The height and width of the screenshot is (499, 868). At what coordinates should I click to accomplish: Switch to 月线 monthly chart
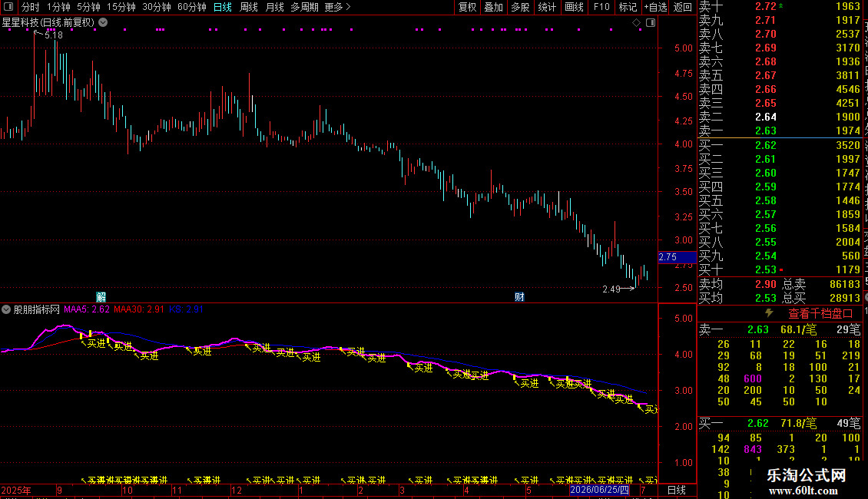pyautogui.click(x=274, y=7)
